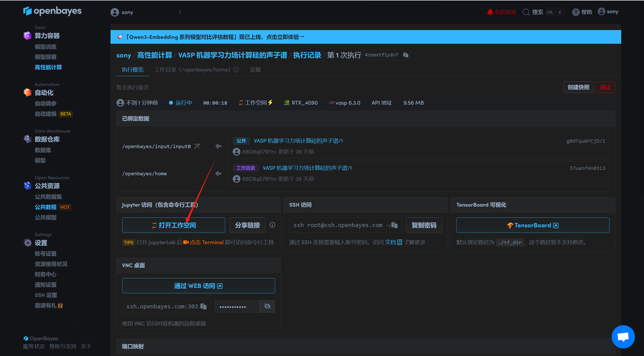Click the SSH command field
Screen dimensions: 644x356
pyautogui.click(x=346, y=225)
